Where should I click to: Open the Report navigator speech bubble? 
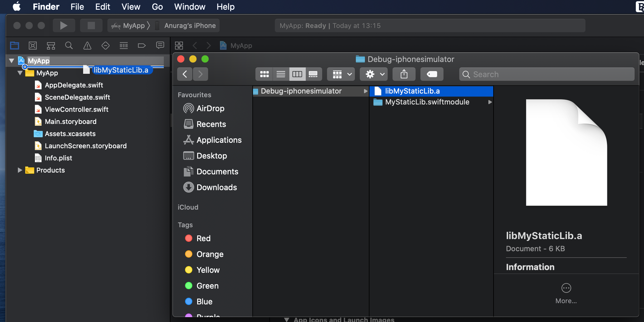point(160,46)
